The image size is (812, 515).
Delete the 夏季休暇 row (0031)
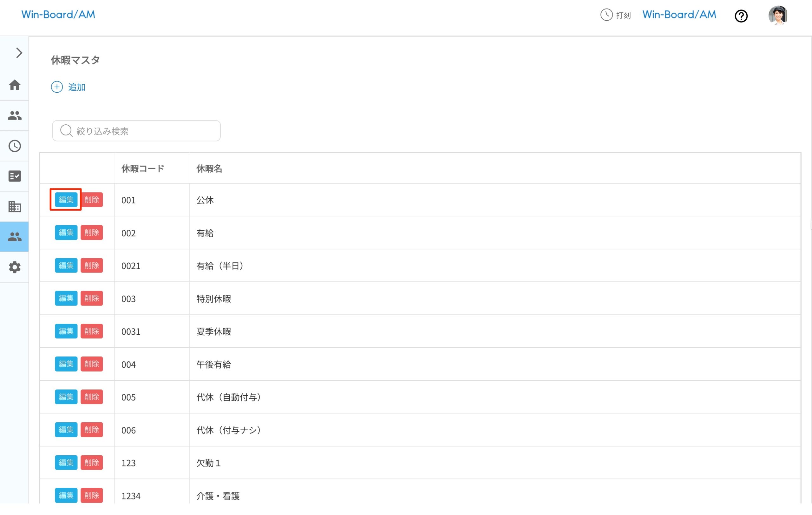(x=91, y=331)
